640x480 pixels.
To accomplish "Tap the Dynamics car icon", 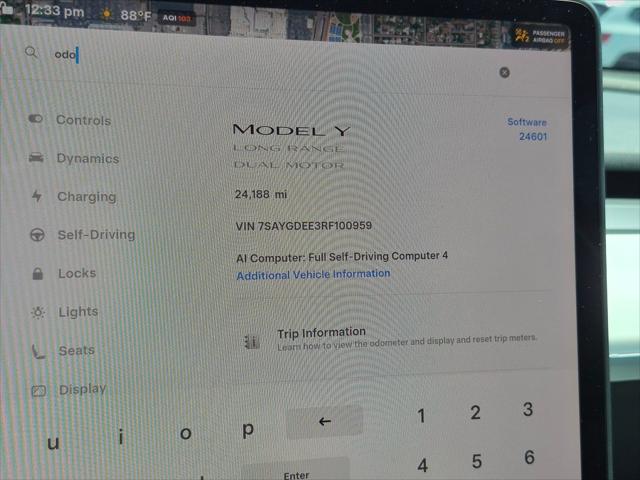I will coord(36,157).
